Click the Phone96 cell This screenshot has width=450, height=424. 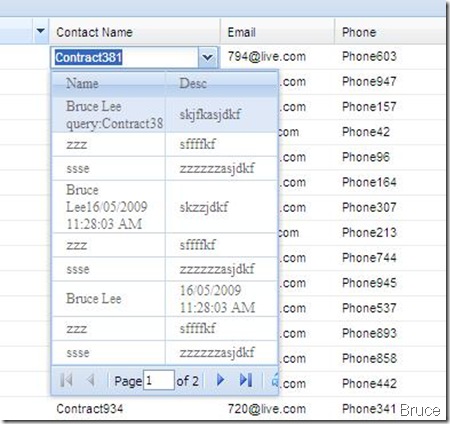coord(390,157)
